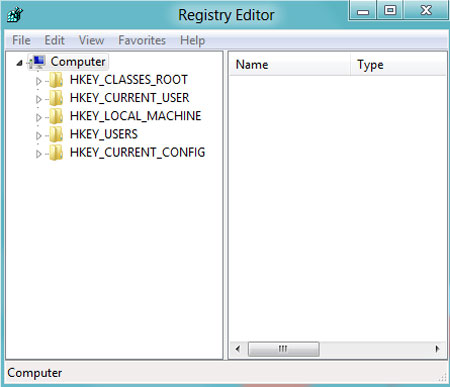This screenshot has width=450, height=387.
Task: Click the horizontal scrollbar left arrow
Action: (x=238, y=349)
